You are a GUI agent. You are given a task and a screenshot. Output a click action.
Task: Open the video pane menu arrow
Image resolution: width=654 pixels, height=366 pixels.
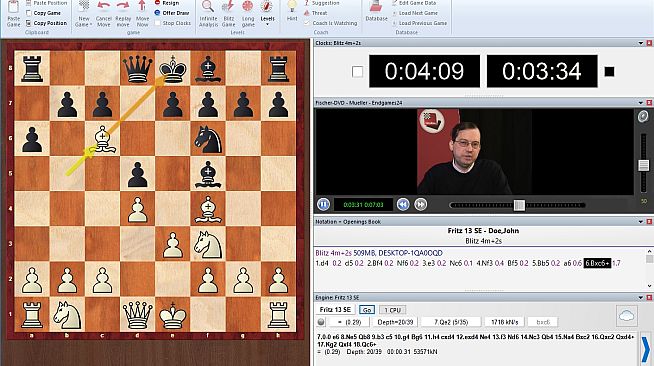point(641,103)
